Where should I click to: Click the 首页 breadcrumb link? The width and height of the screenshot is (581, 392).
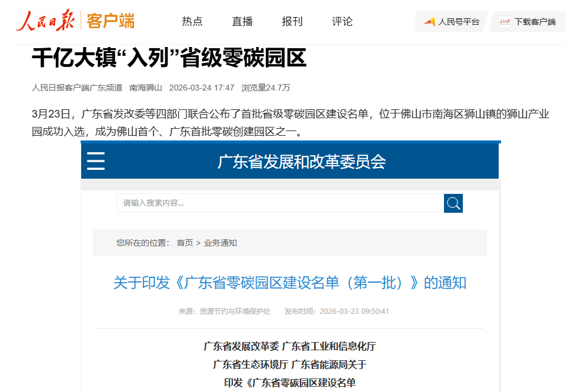point(185,243)
